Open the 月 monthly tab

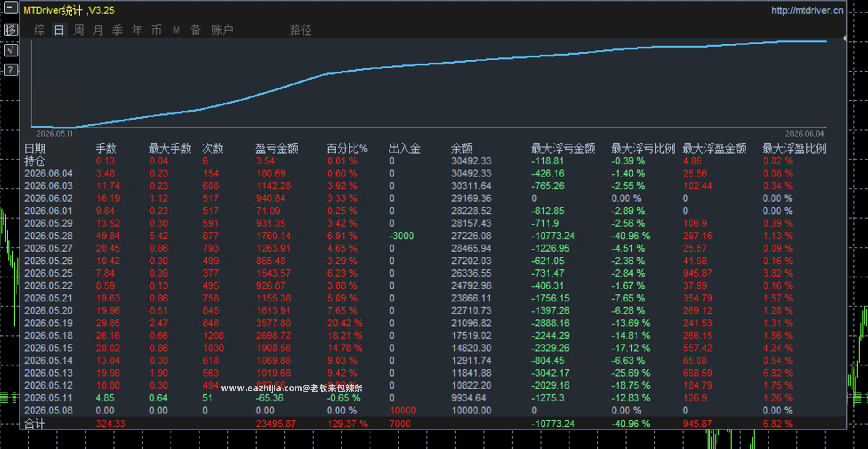click(98, 30)
